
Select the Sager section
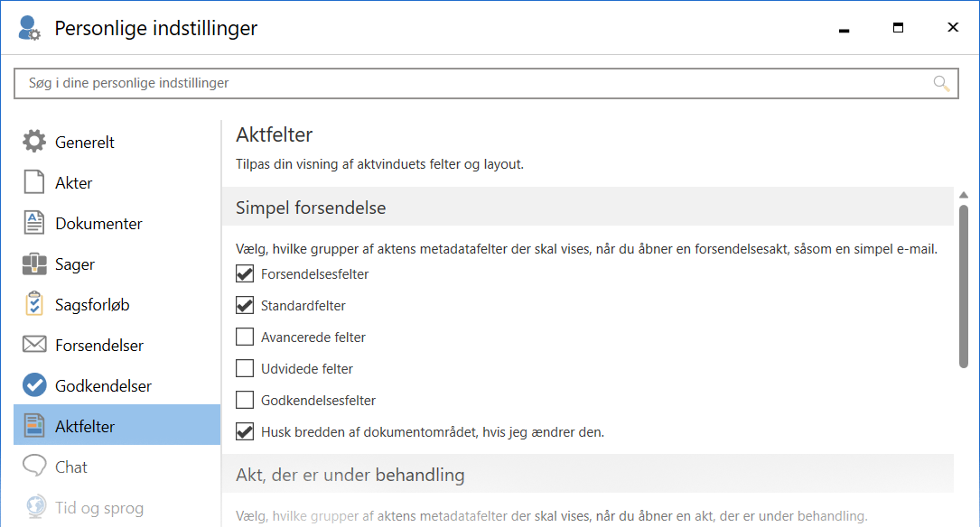[117, 263]
